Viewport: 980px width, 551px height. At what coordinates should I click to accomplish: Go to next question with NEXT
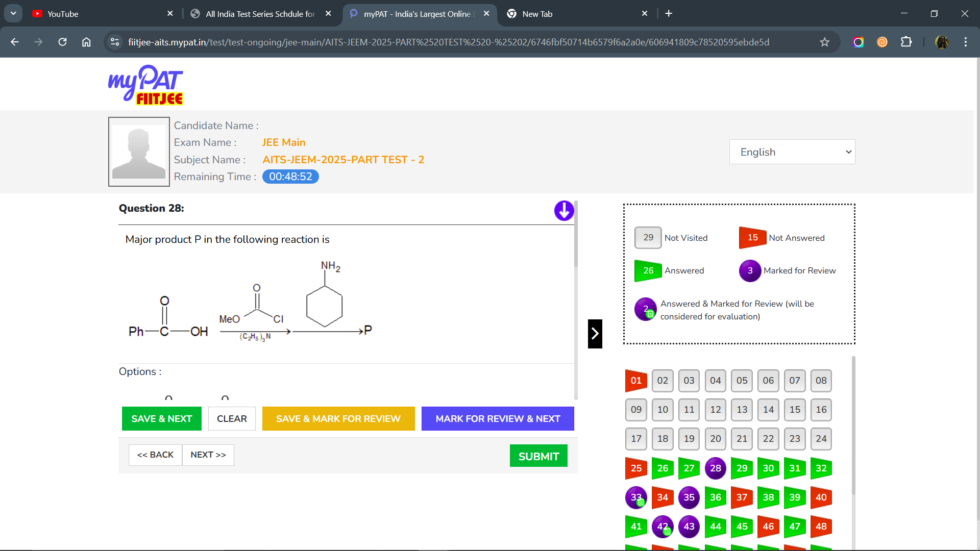208,455
